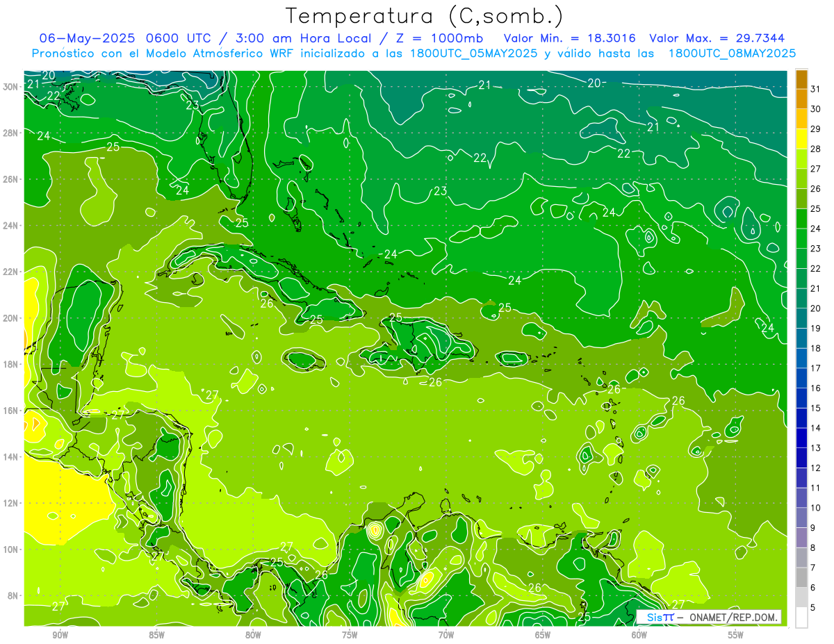This screenshot has width=834, height=644.
Task: Click the title 'Temperatura (C,somb.)'
Action: 425,16
